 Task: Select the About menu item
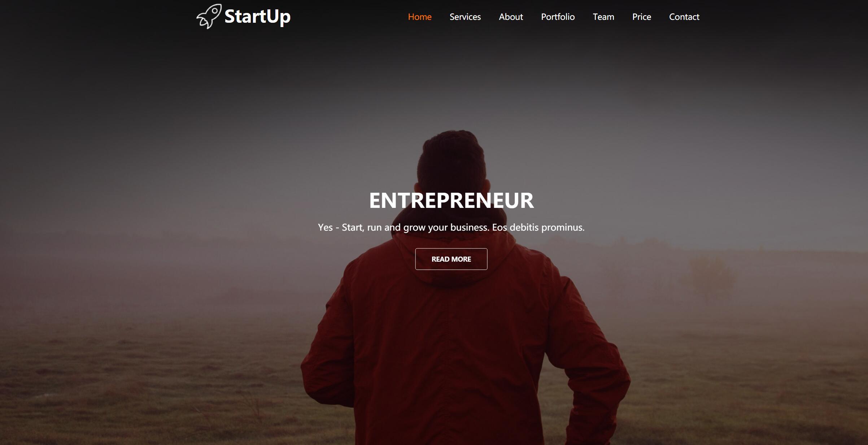pyautogui.click(x=511, y=17)
